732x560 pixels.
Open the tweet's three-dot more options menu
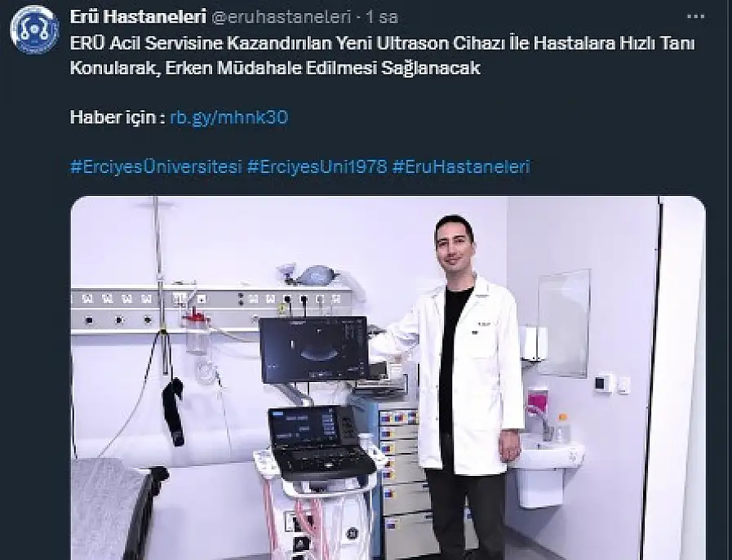(695, 17)
